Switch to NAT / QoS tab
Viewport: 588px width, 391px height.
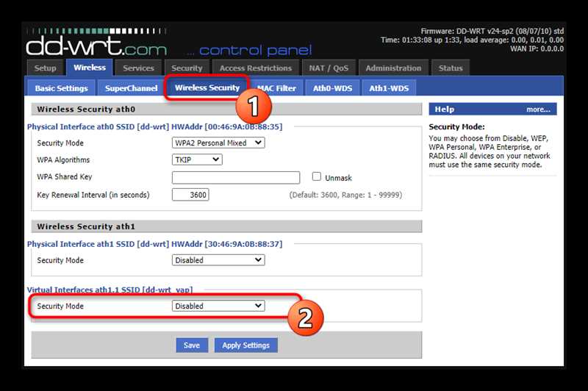pos(329,68)
